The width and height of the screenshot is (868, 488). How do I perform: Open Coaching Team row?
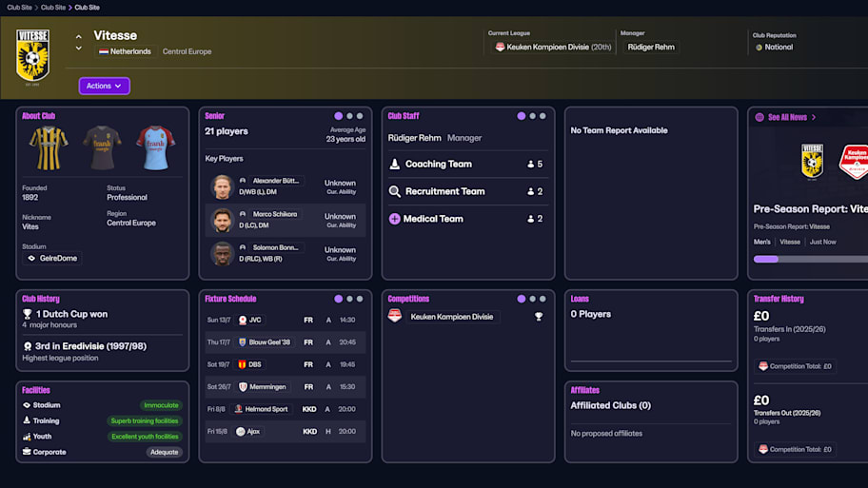(468, 164)
